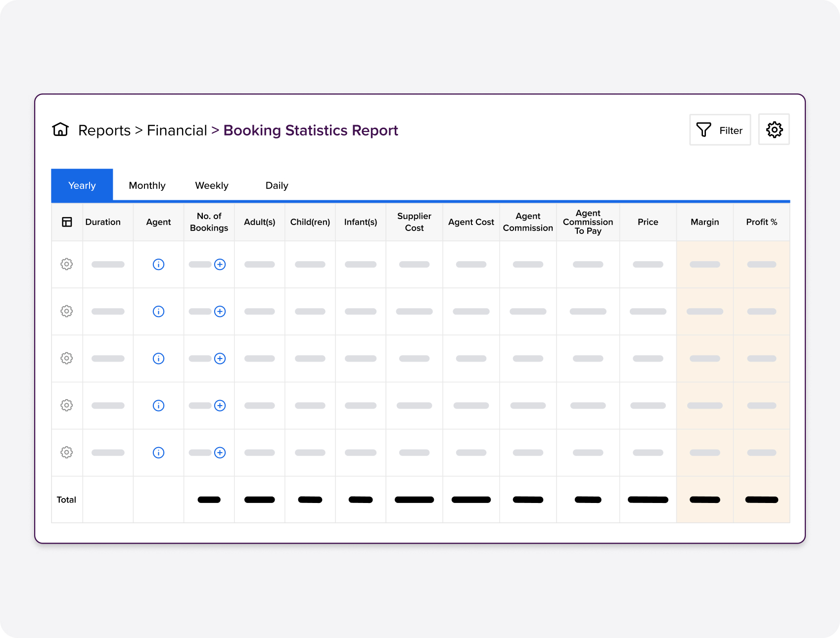Screen dimensions: 840x638
Task: Open settings gear next to Filter
Action: (774, 130)
